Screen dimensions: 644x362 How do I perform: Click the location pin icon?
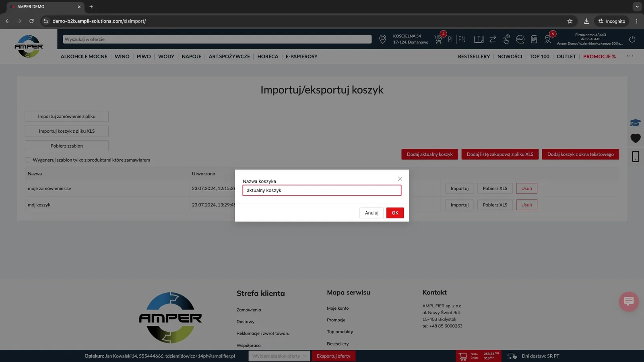383,39
